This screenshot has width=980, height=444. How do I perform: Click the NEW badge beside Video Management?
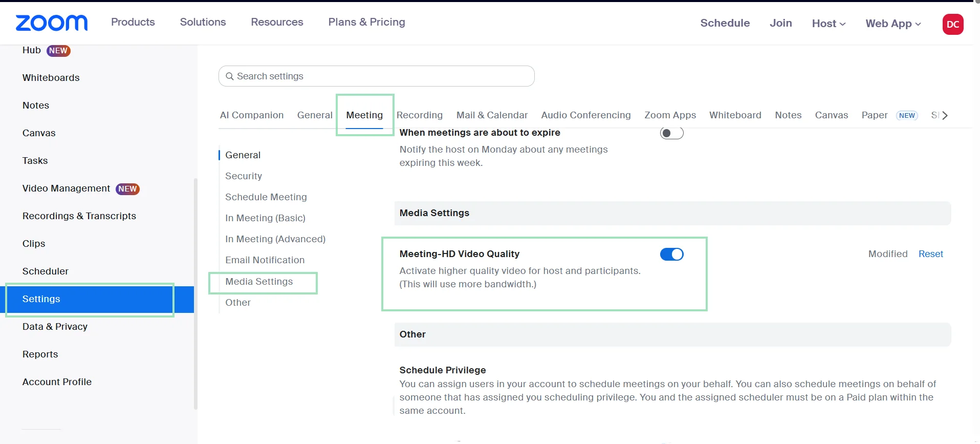point(127,189)
